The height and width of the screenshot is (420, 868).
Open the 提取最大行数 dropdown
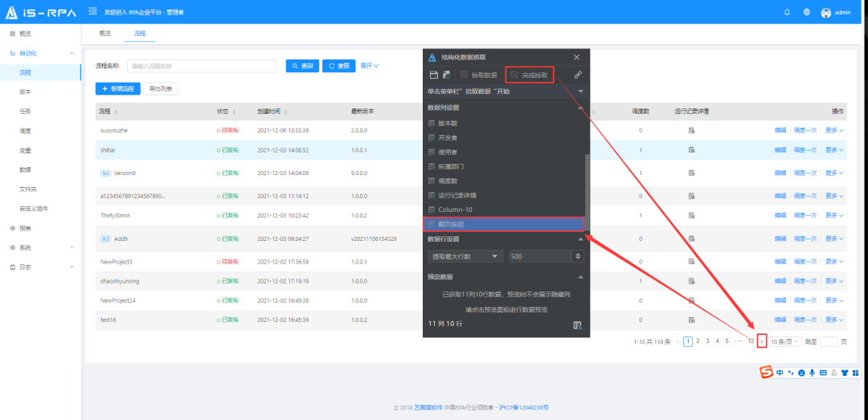tap(465, 256)
